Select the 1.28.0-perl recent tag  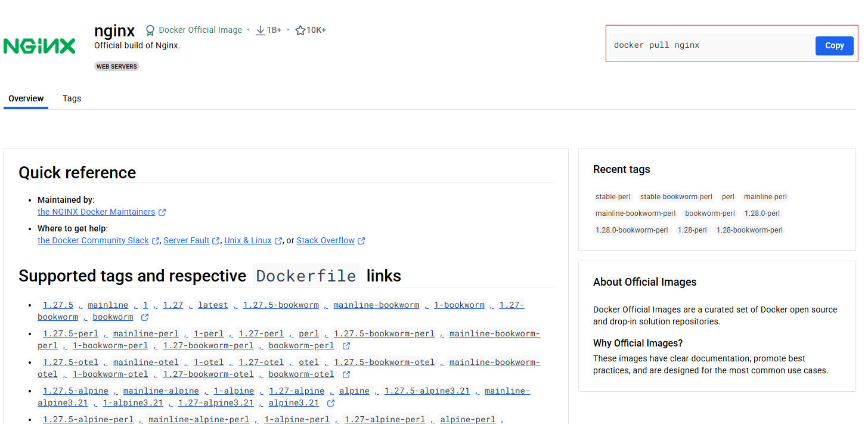coord(762,213)
